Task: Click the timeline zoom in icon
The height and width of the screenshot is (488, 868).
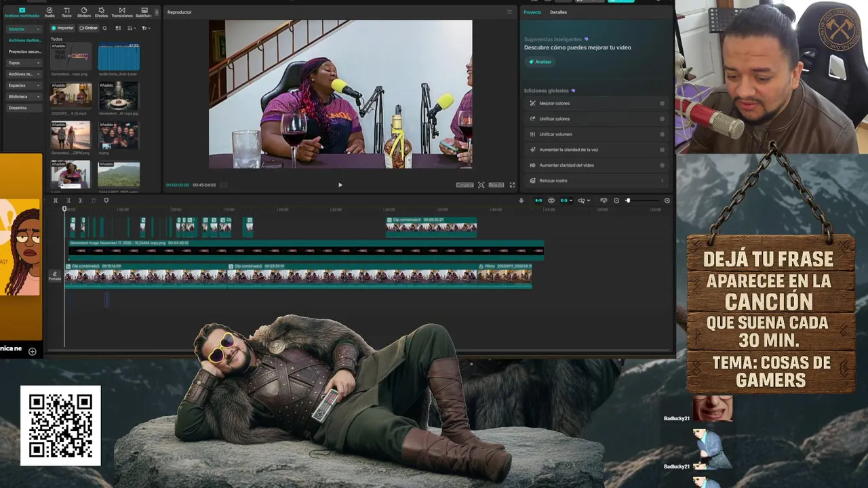Action: pyautogui.click(x=667, y=201)
